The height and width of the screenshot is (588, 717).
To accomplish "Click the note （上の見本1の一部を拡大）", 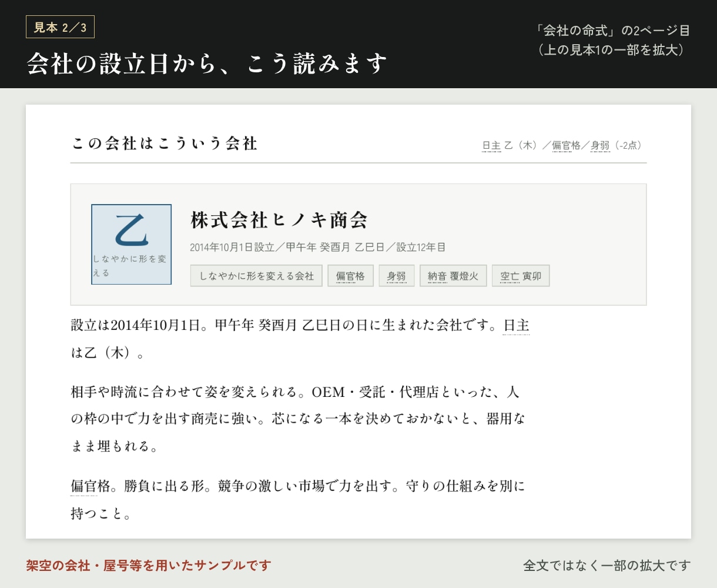I will [x=611, y=50].
